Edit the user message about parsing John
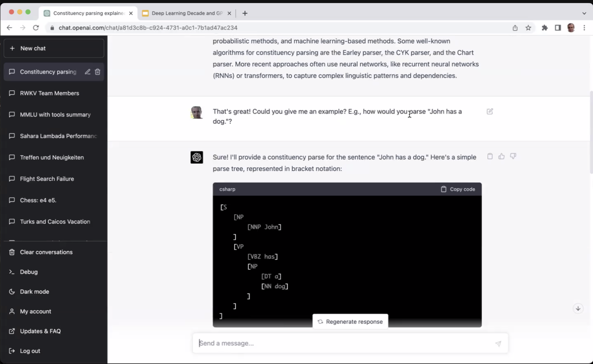This screenshot has width=593, height=364. (x=490, y=111)
